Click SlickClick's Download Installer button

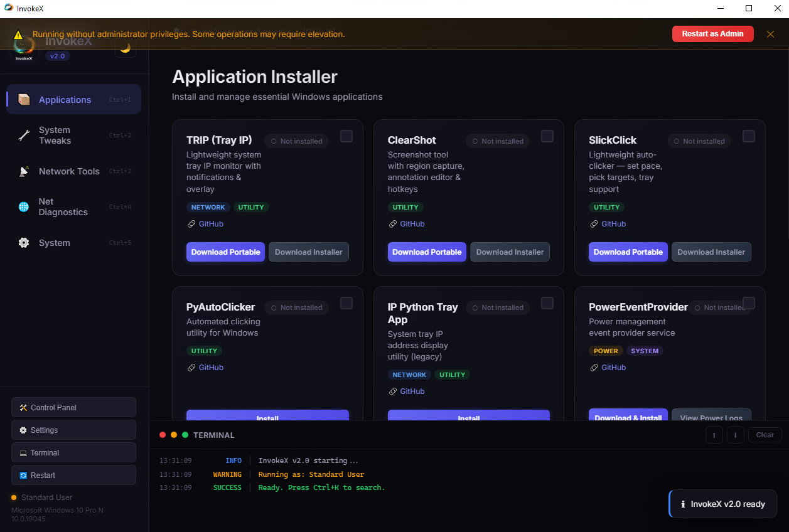pyautogui.click(x=711, y=252)
